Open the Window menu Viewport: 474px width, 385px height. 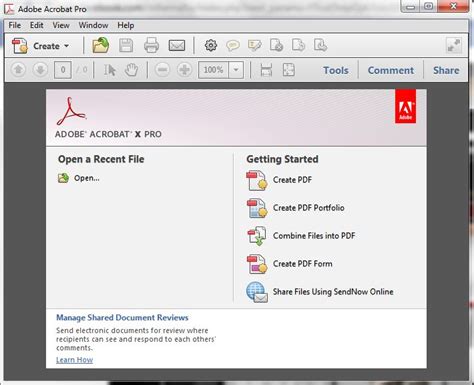click(93, 25)
